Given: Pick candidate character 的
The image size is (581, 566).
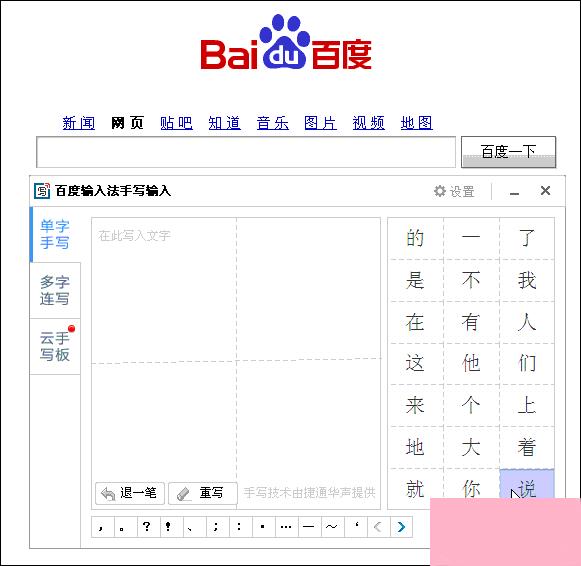Looking at the screenshot, I should click(x=415, y=238).
